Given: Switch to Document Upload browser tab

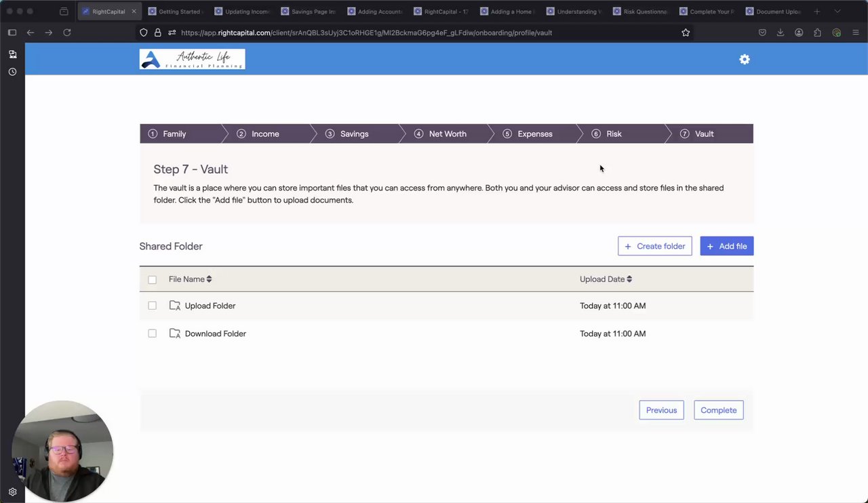Looking at the screenshot, I should click(773, 12).
